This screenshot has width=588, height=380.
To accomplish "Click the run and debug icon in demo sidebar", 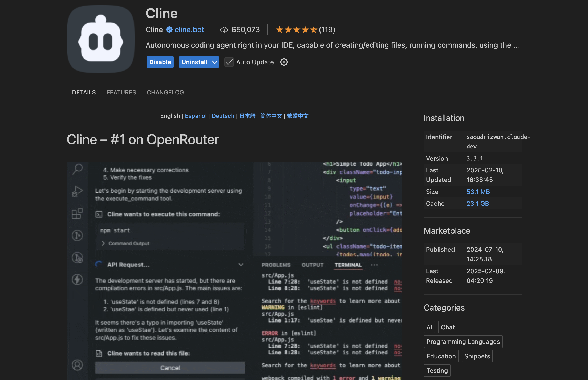I will coord(77,191).
